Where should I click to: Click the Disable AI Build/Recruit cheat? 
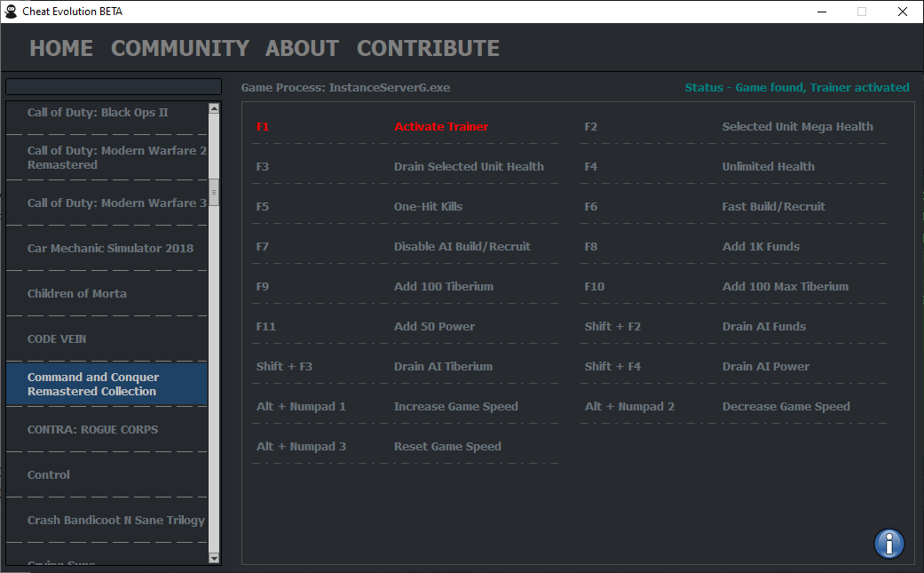(x=462, y=247)
